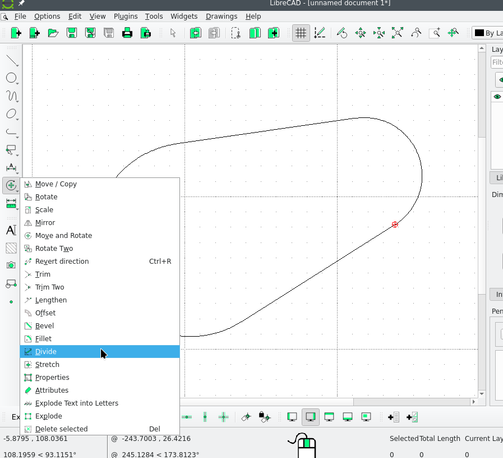Open the Plugins menu
503x458 pixels.
click(x=125, y=16)
